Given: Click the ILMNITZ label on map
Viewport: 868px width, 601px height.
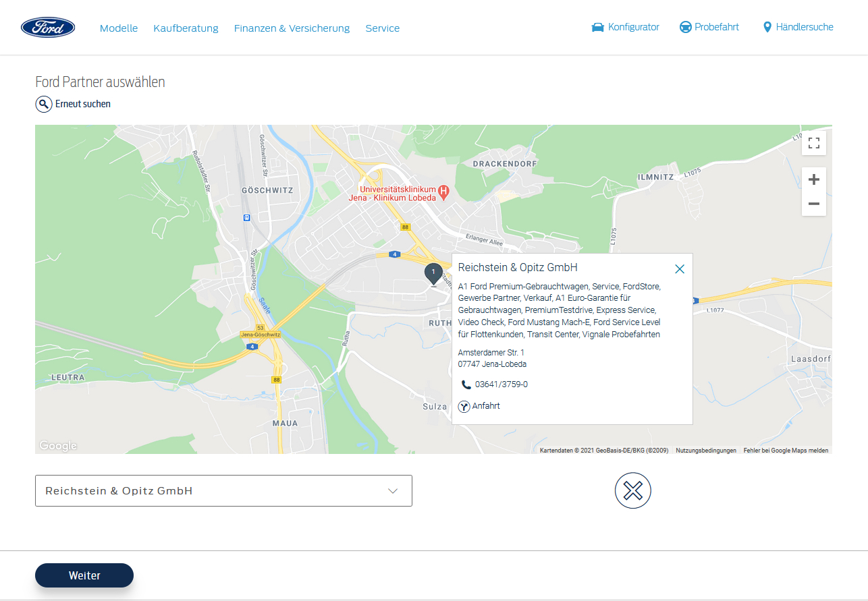Looking at the screenshot, I should pyautogui.click(x=655, y=177).
